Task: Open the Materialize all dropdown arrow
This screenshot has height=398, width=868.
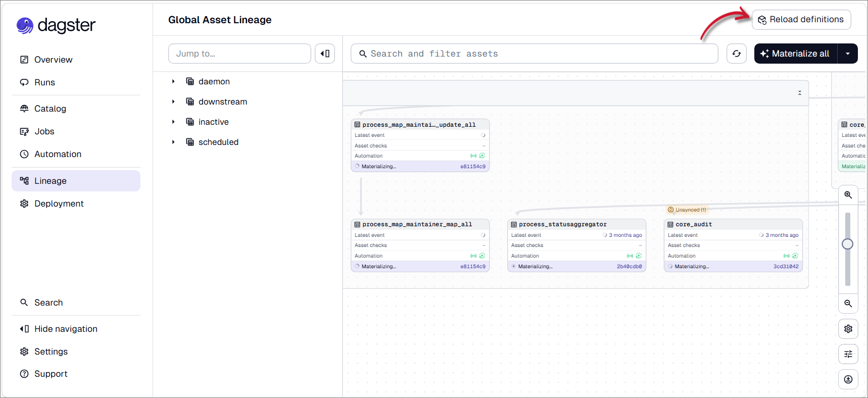Action: 848,54
